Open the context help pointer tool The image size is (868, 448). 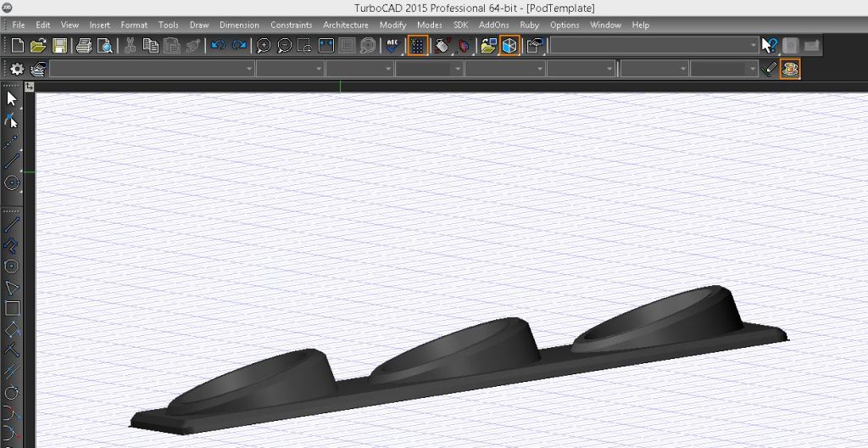coord(770,46)
